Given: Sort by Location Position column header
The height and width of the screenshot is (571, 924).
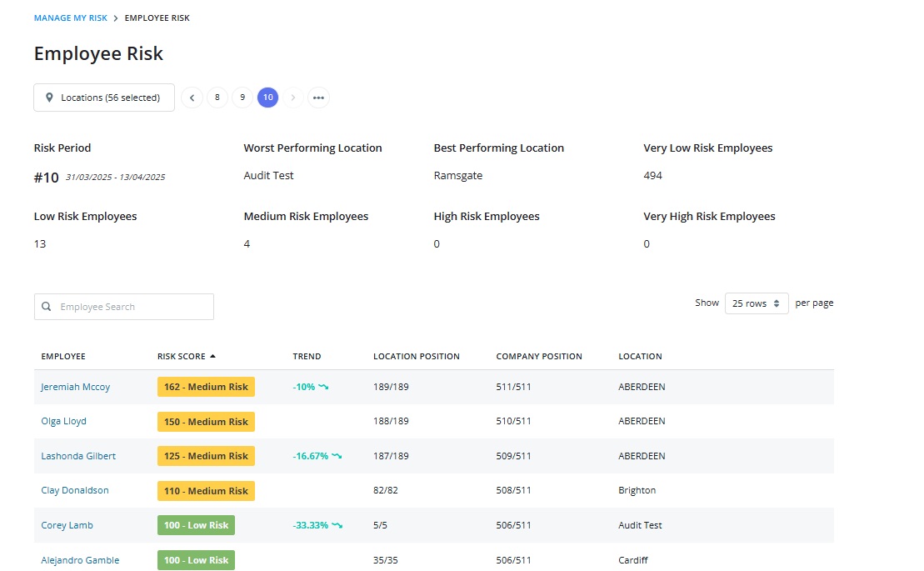Looking at the screenshot, I should click(x=417, y=356).
